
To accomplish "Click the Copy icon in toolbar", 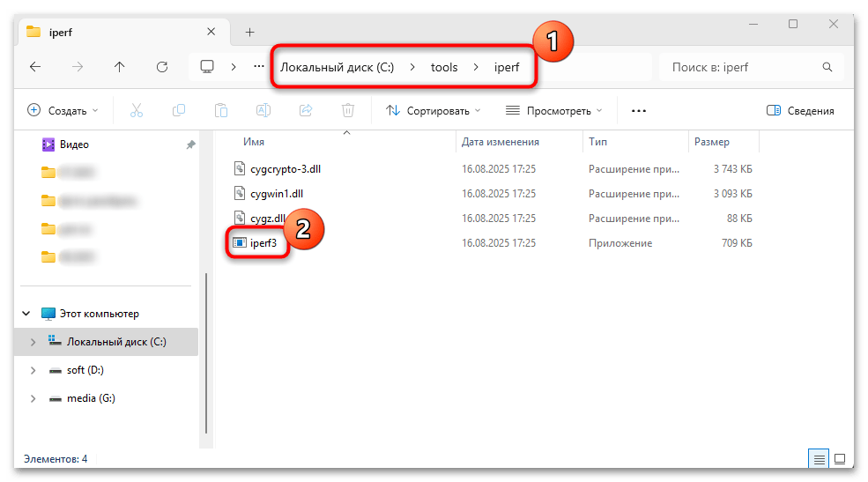I will point(179,111).
